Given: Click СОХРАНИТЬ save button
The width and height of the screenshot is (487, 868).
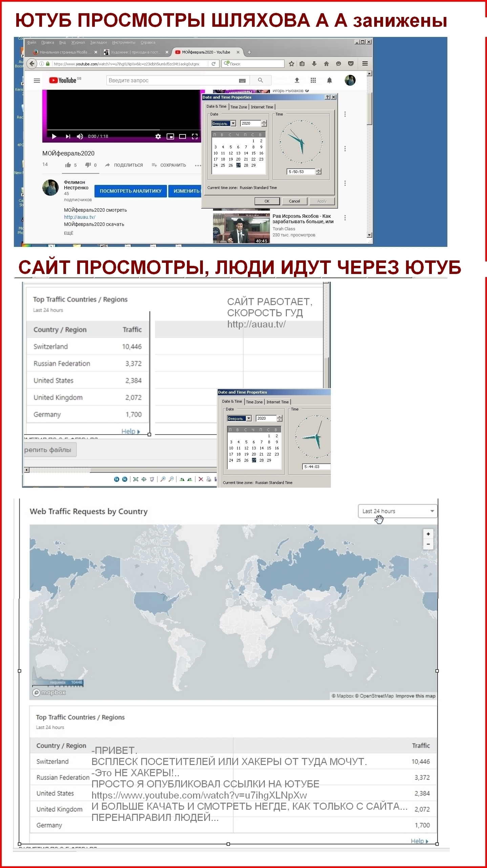Looking at the screenshot, I should click(169, 165).
